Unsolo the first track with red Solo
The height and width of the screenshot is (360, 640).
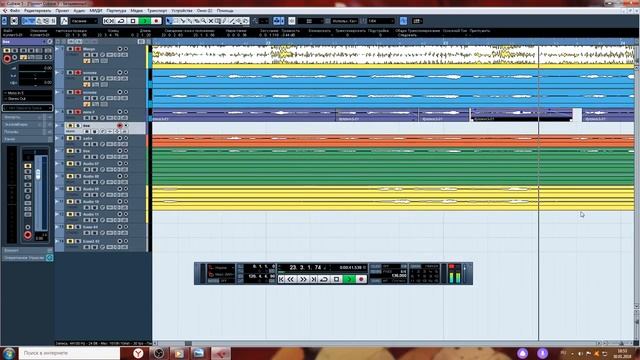pyautogui.click(x=78, y=49)
